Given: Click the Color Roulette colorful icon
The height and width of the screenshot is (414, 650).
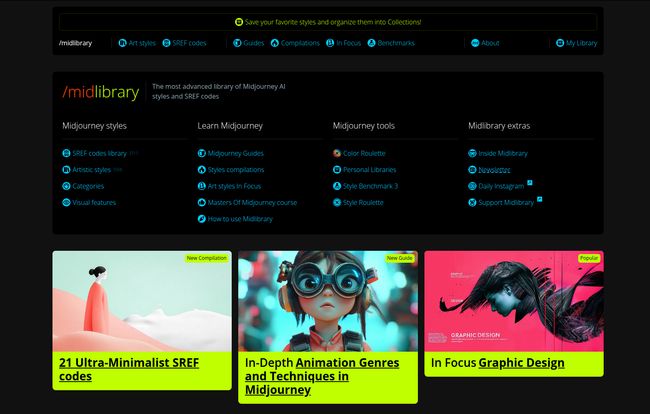Looking at the screenshot, I should pos(337,153).
